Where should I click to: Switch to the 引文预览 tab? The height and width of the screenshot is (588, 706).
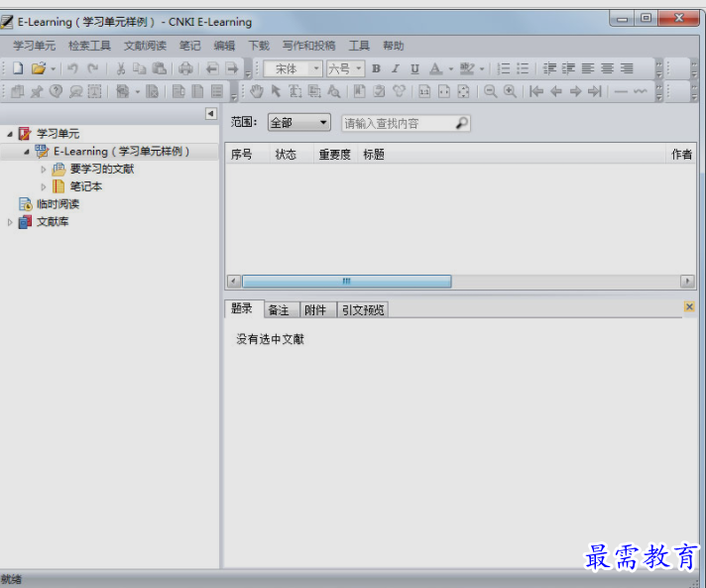363,309
